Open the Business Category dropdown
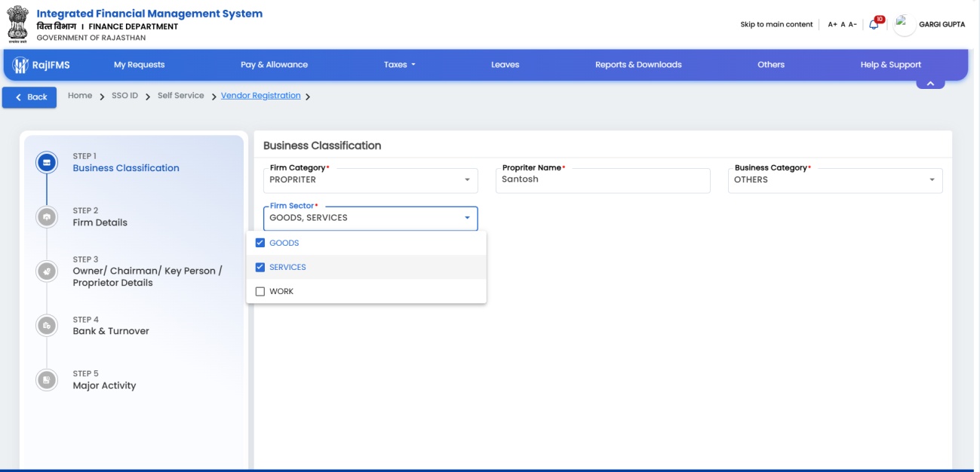The height and width of the screenshot is (472, 980). click(x=835, y=180)
